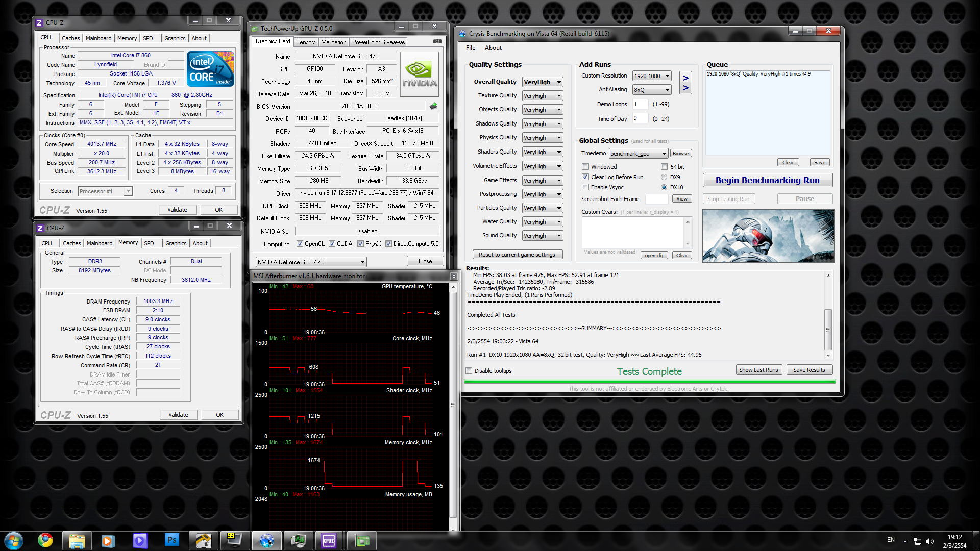
Task: Click the GPU-Z green card taskbar icon
Action: click(x=361, y=540)
